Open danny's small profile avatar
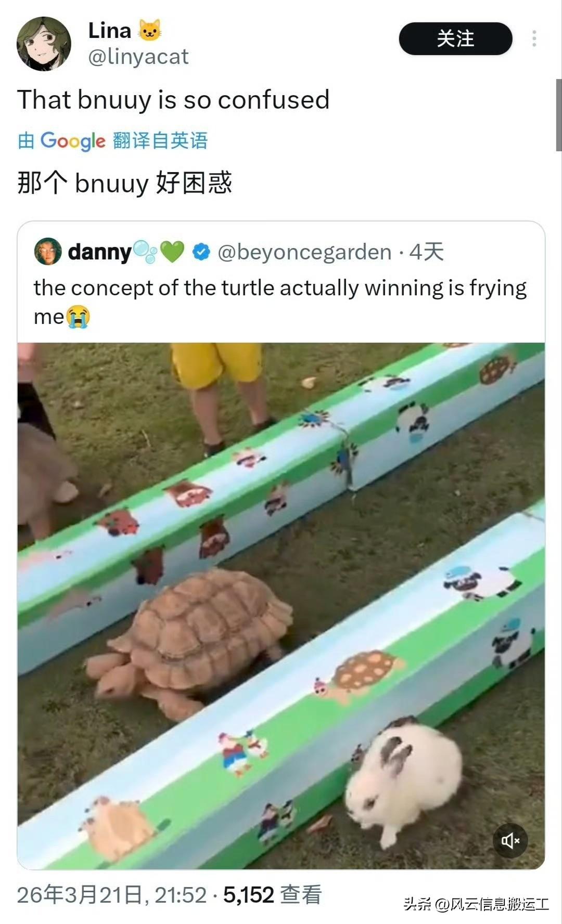 (x=48, y=252)
